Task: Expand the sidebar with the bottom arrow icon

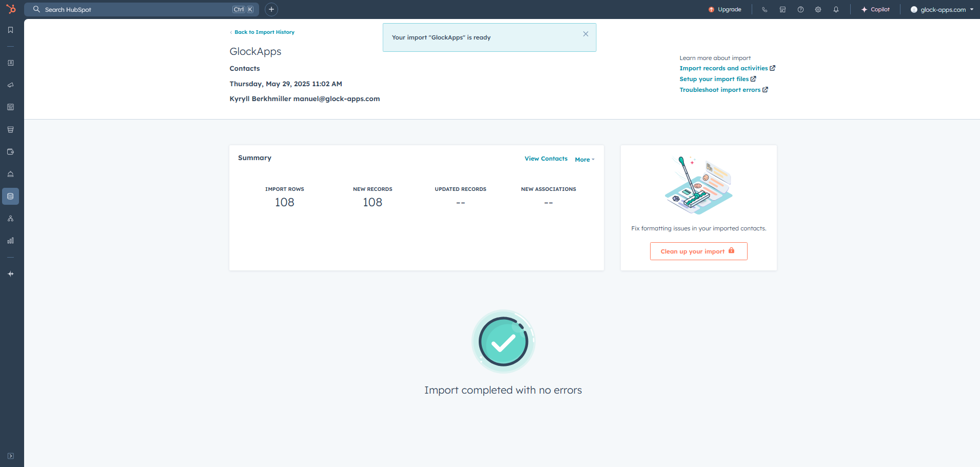Action: pos(10,456)
